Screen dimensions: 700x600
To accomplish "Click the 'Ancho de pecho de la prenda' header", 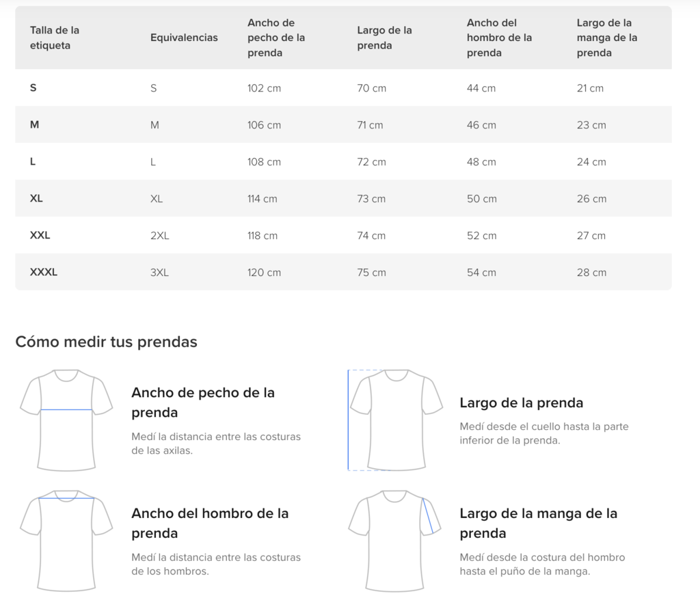I will tap(276, 38).
